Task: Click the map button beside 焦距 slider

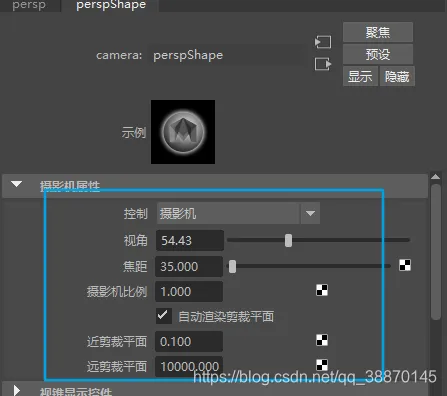Action: click(405, 265)
